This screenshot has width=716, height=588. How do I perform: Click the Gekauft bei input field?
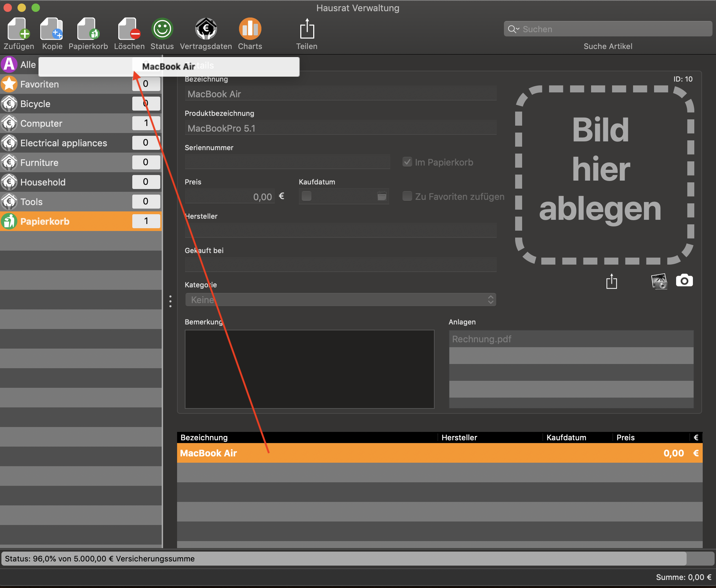click(341, 265)
